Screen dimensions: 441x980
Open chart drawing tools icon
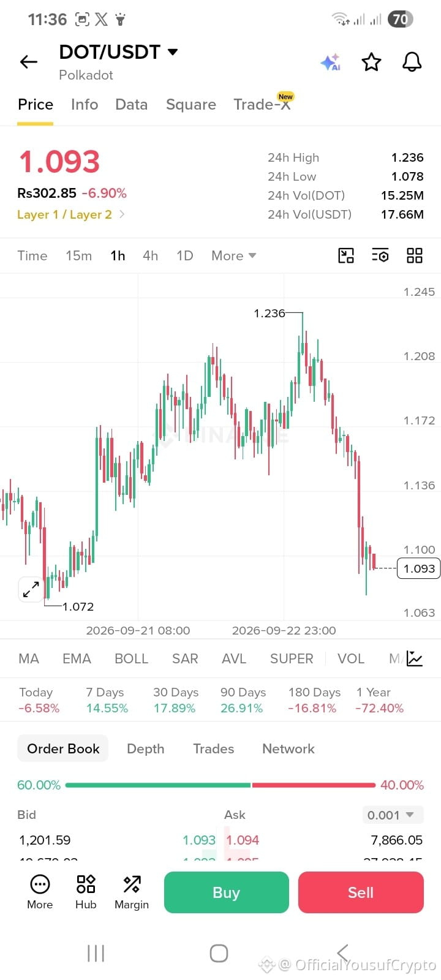(x=346, y=255)
